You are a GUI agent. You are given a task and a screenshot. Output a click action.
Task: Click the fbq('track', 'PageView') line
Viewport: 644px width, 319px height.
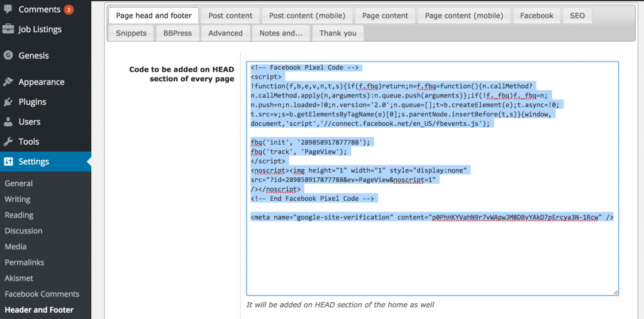(299, 152)
